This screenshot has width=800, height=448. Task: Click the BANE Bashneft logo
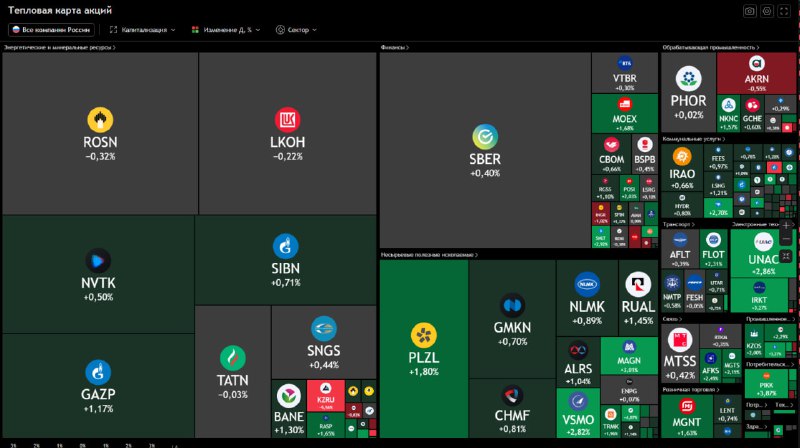tap(289, 396)
